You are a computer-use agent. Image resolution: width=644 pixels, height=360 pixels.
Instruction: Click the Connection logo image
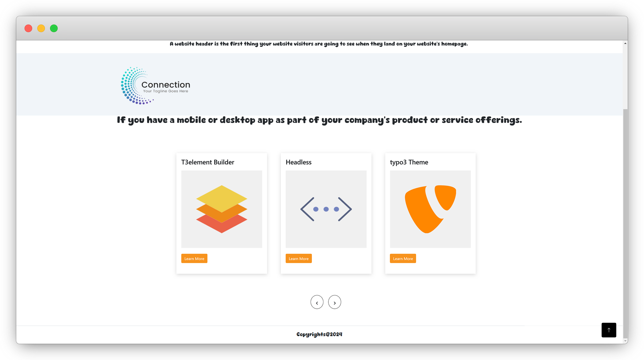156,86
